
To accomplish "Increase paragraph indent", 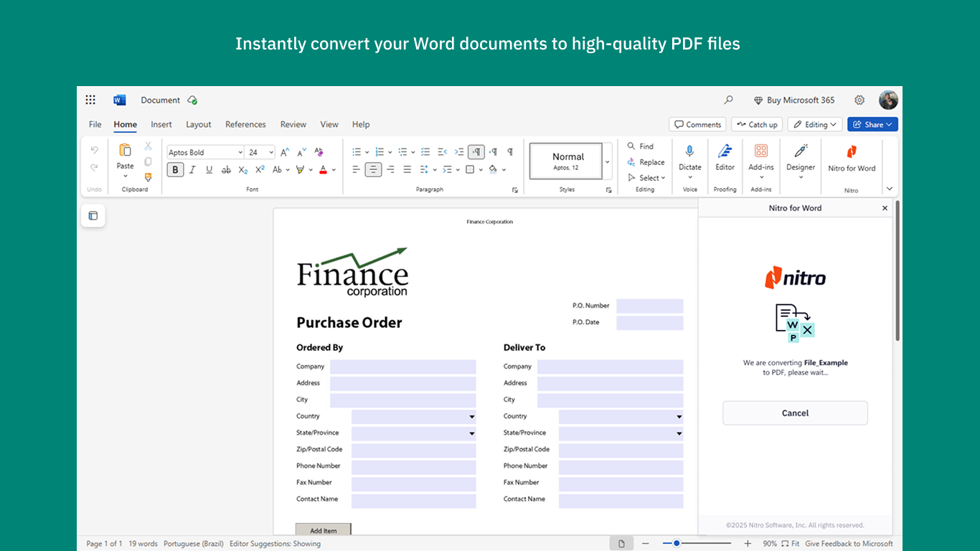I will pyautogui.click(x=459, y=152).
